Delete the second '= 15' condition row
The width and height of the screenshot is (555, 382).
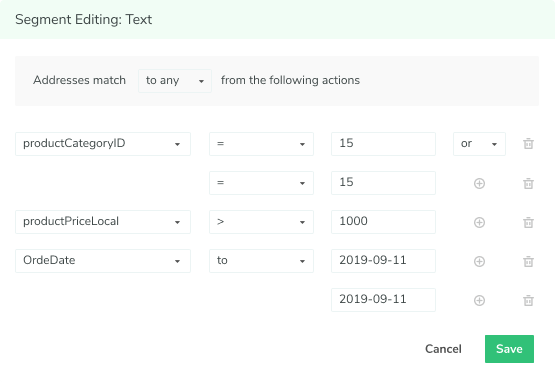pos(528,183)
